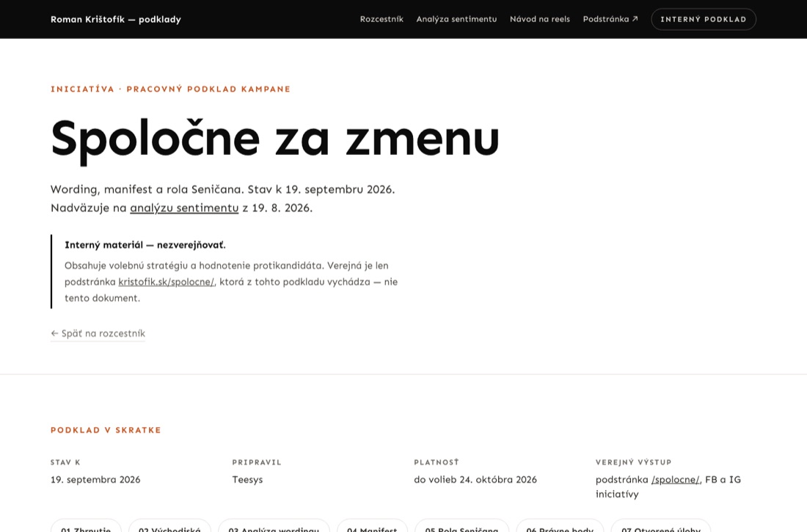The height and width of the screenshot is (532, 807).
Task: Go to Analýza sentimentu in navigation
Action: (x=456, y=19)
